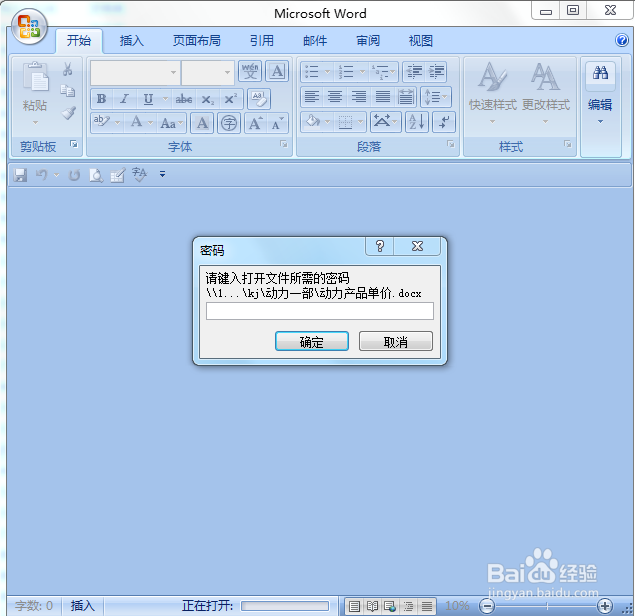Click the Redo icon in quick access toolbar
Screen dimensions: 635x616
tap(74, 175)
